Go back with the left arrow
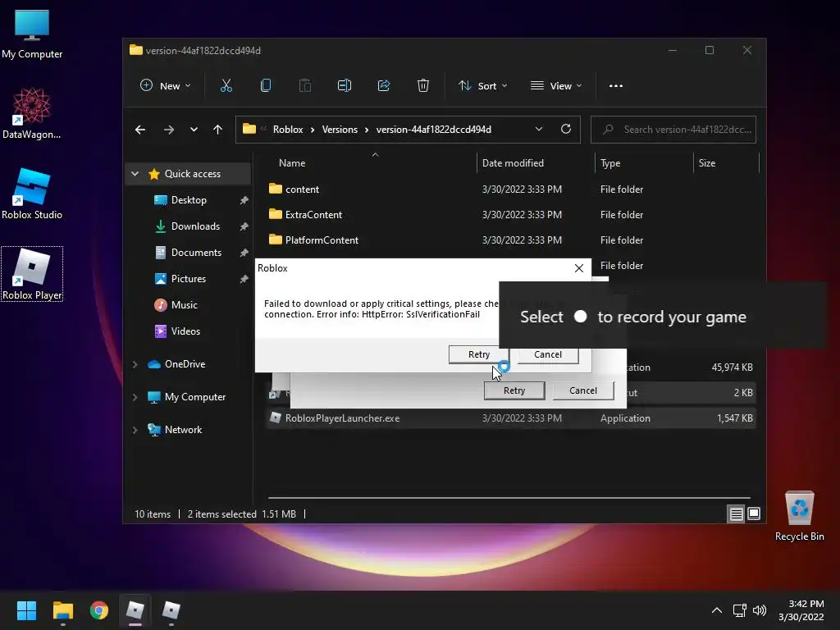 (140, 130)
